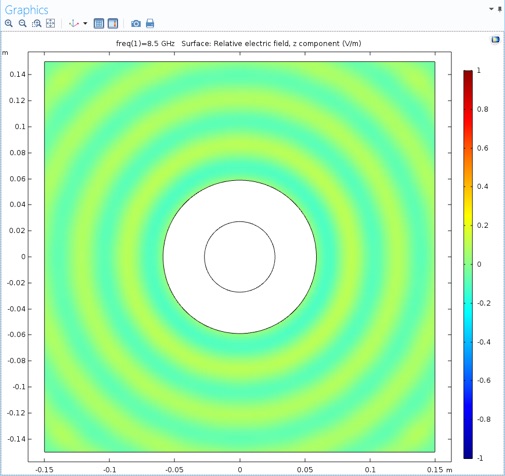
Task: Click the dark blue bottom of color legend
Action: (468, 454)
